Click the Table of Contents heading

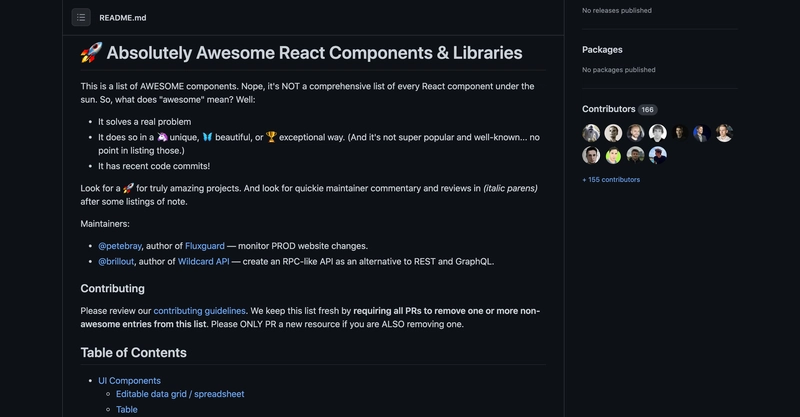click(133, 353)
